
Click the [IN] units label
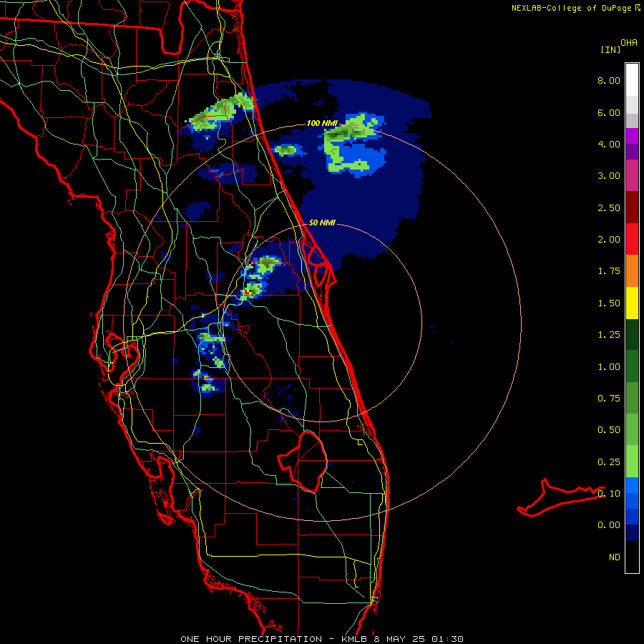click(610, 49)
